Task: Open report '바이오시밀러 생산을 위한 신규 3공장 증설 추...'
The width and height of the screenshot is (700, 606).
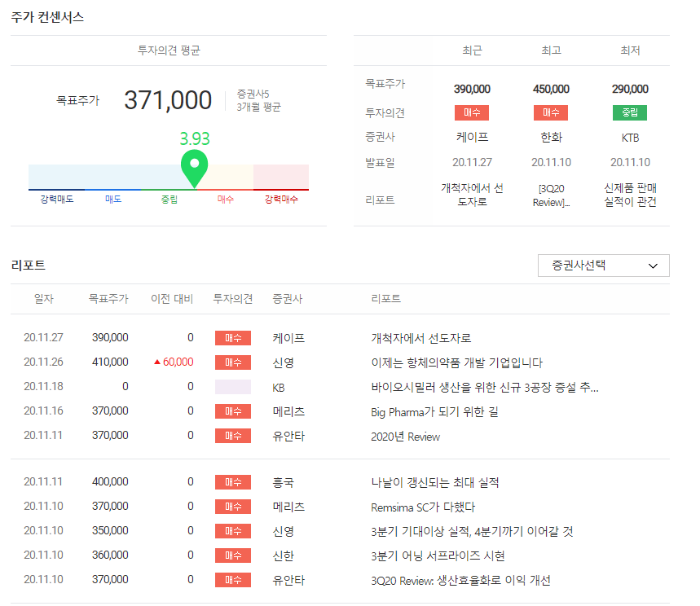Action: [x=485, y=387]
